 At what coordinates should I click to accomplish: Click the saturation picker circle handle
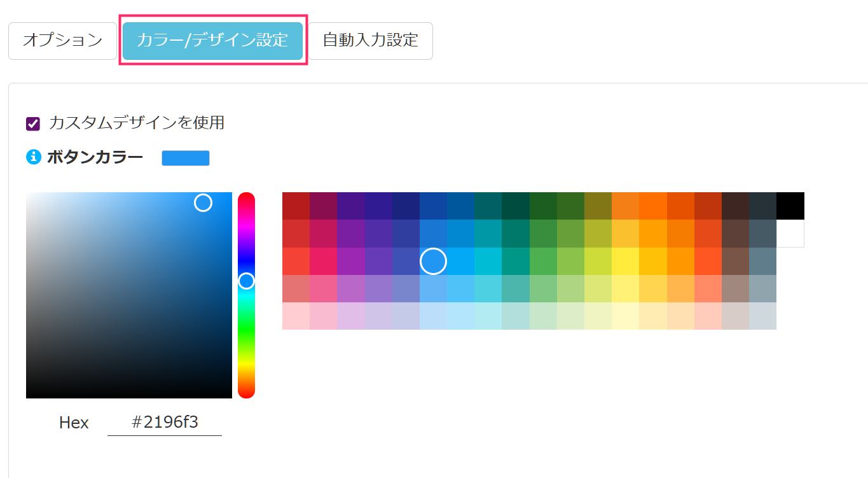pos(203,202)
